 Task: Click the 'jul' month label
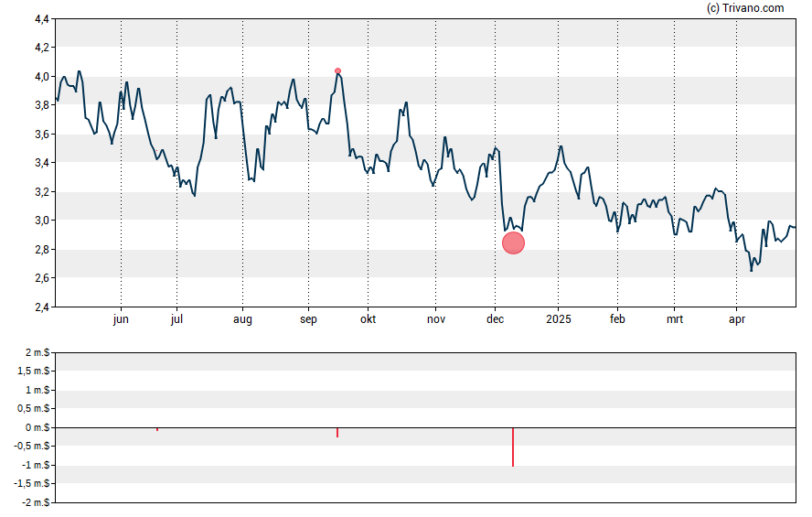pos(176,319)
